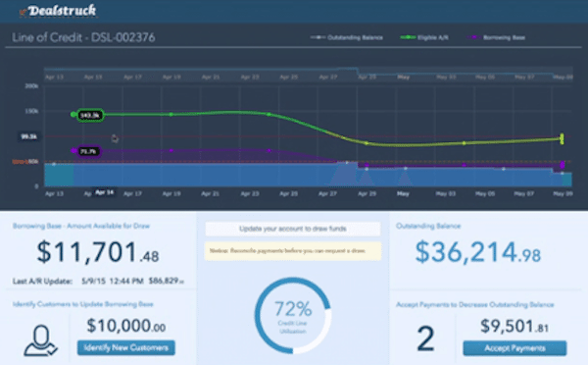
Task: Click the 200k y-axis label
Action: tap(31, 86)
